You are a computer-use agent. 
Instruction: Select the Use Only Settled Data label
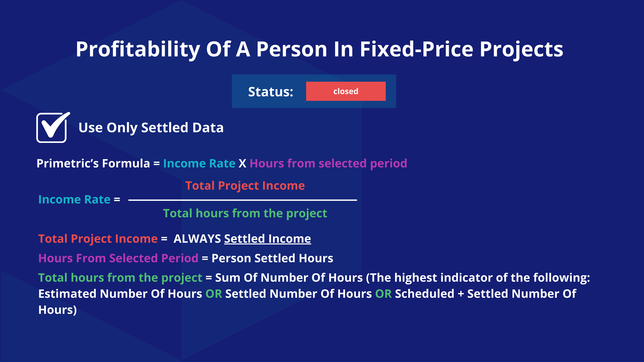(151, 128)
